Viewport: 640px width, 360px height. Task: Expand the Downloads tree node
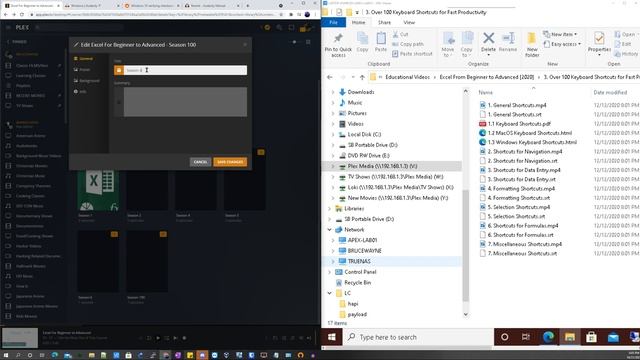pyautogui.click(x=333, y=92)
